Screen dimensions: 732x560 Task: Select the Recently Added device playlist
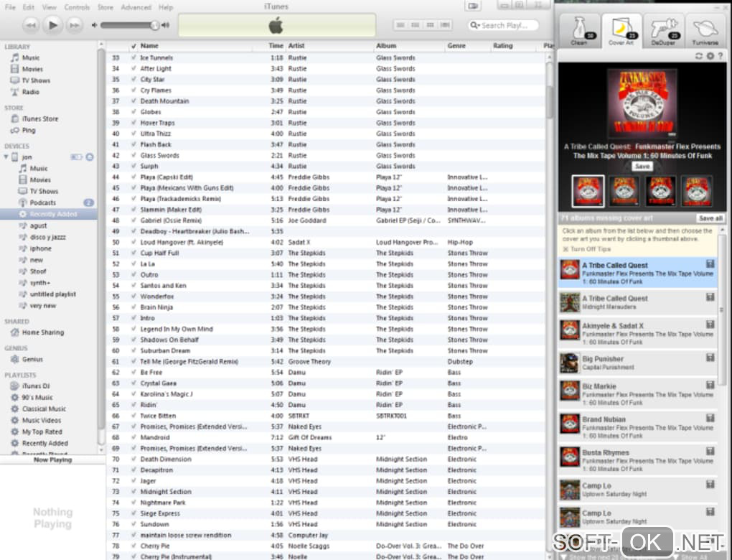pos(49,214)
